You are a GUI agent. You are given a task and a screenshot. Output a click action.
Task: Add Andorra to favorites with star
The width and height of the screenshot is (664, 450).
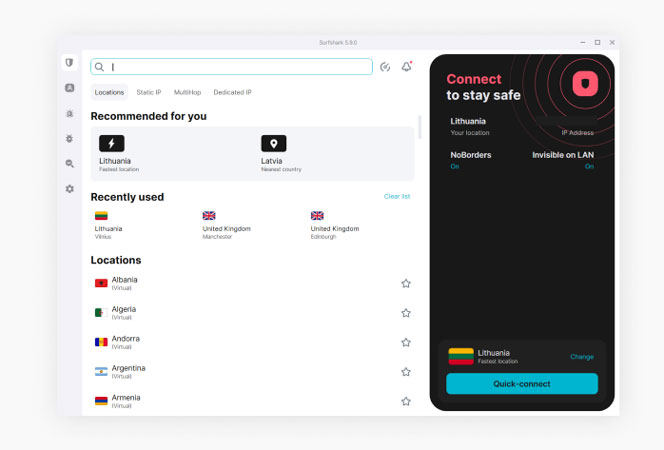coord(406,342)
